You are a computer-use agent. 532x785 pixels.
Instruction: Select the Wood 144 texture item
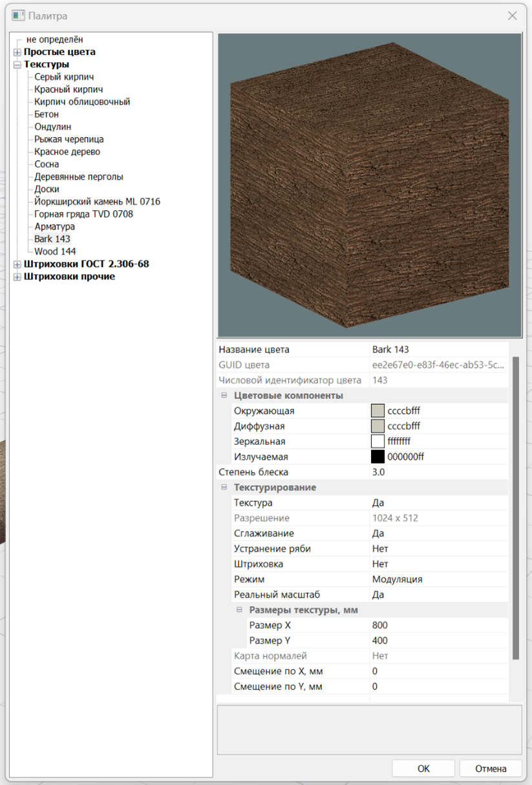click(x=55, y=252)
